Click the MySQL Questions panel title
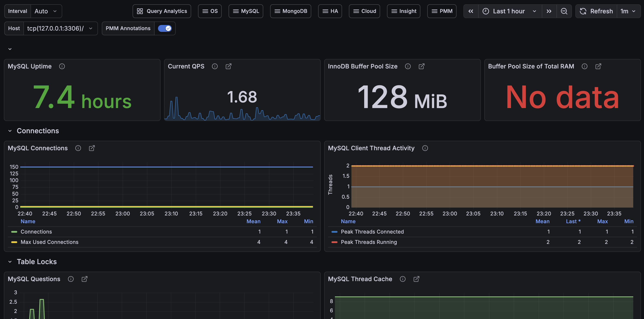Screen dimensions: 644x319 pos(34,279)
